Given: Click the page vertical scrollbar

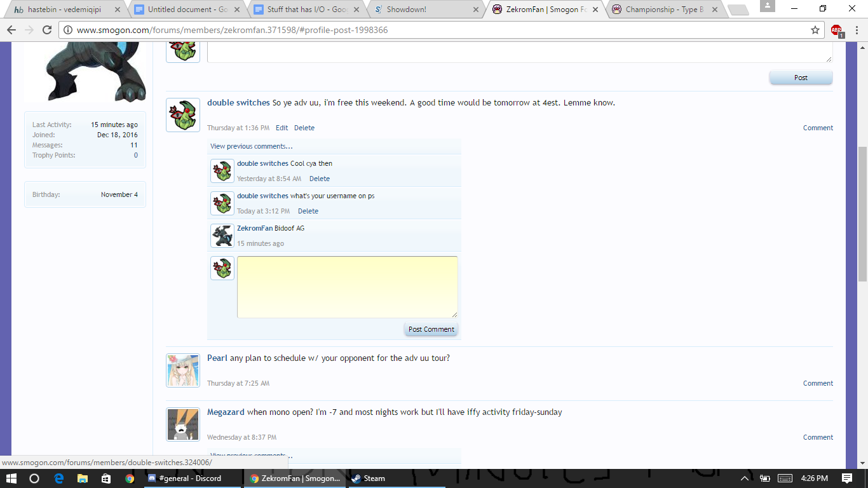Looking at the screenshot, I should tap(862, 214).
